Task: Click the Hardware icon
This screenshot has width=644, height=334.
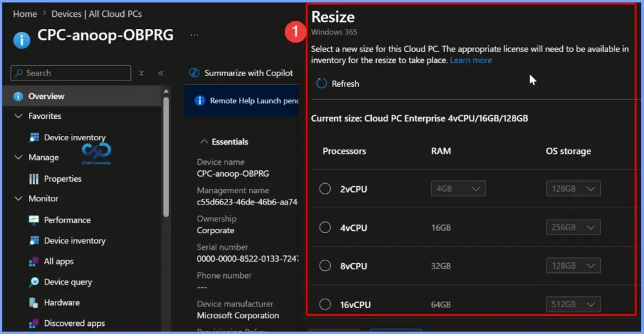Action: point(34,303)
